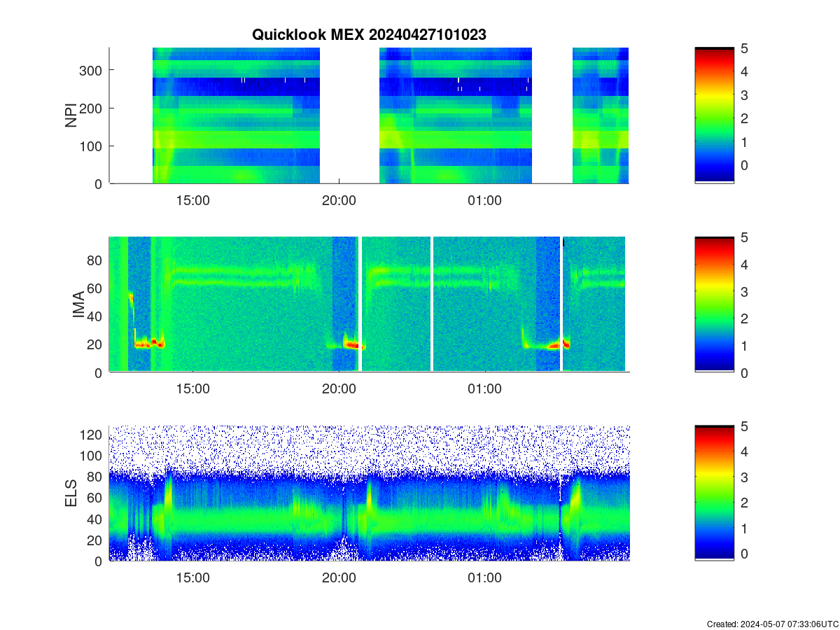Click the "60" tick on IMA axis
The width and height of the screenshot is (840, 630).
96,288
